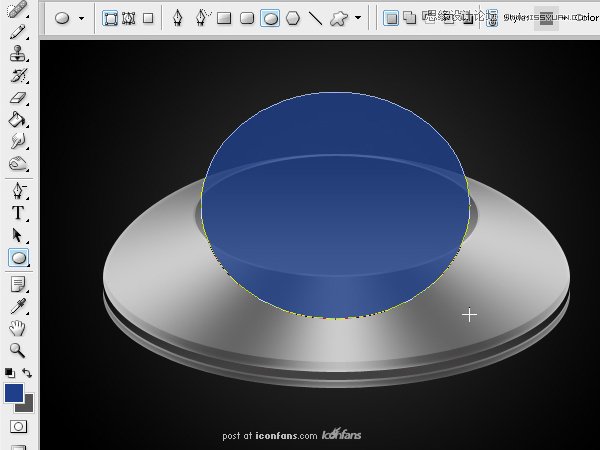This screenshot has width=600, height=450.
Task: Select the Notes tool
Action: point(18,284)
